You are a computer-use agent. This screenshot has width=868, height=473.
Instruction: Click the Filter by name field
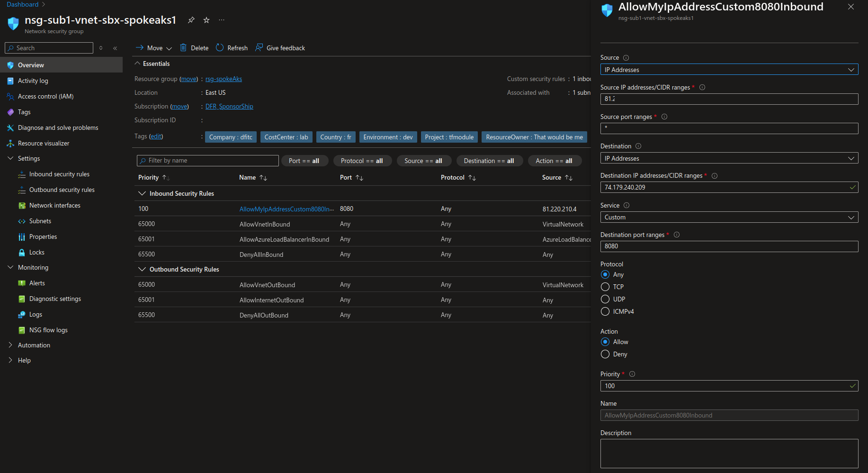click(x=207, y=161)
